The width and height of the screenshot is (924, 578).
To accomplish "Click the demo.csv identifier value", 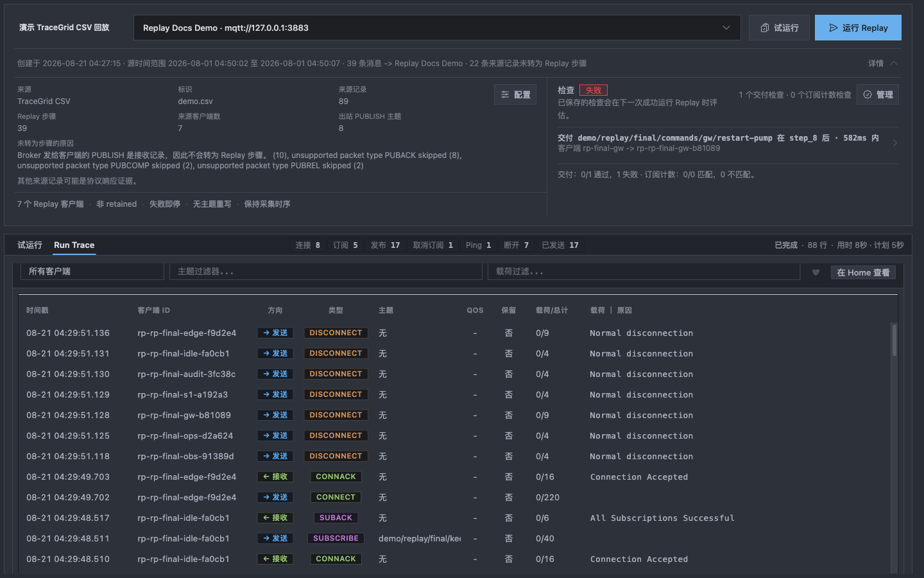I will pyautogui.click(x=195, y=101).
